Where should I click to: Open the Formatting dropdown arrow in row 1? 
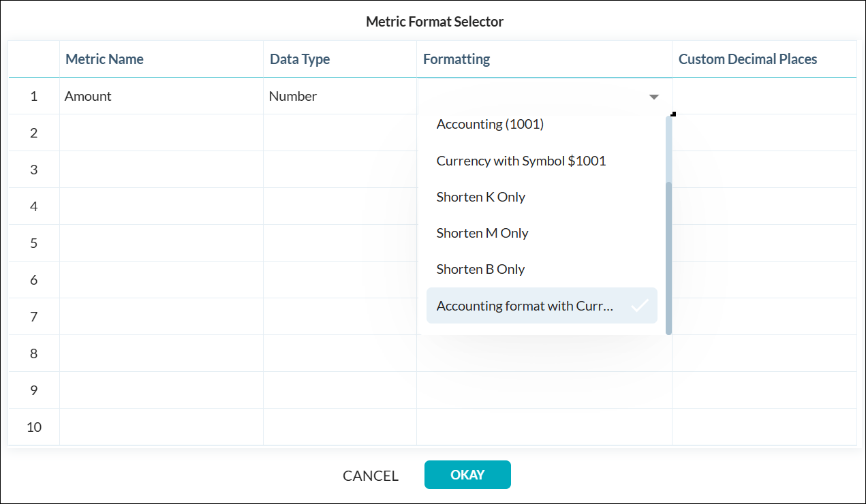click(654, 97)
